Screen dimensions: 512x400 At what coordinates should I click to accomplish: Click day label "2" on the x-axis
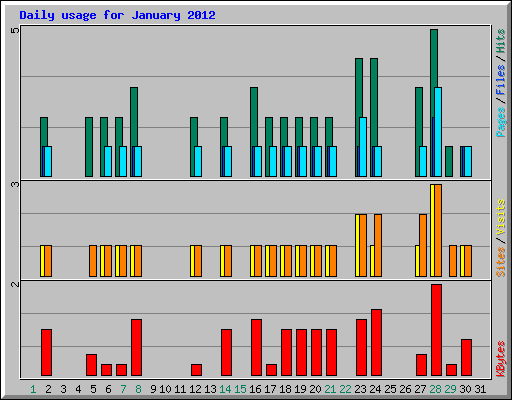point(48,389)
